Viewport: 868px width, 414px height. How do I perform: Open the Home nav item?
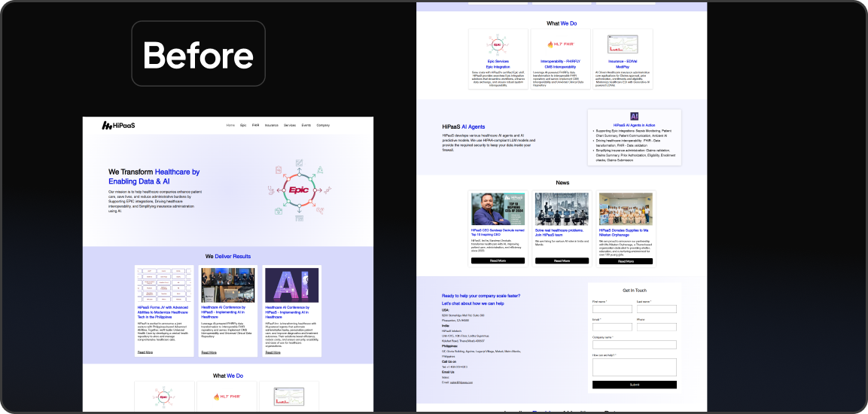coord(230,126)
